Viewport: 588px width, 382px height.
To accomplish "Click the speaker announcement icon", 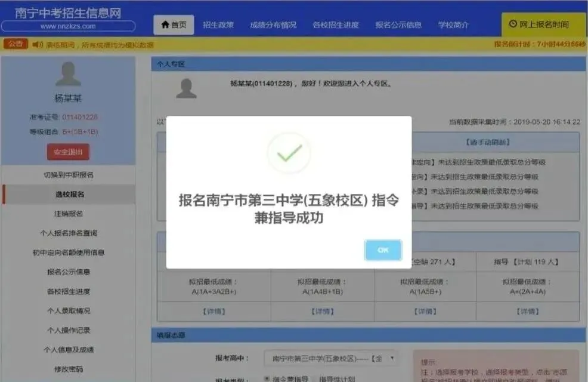I will point(38,45).
